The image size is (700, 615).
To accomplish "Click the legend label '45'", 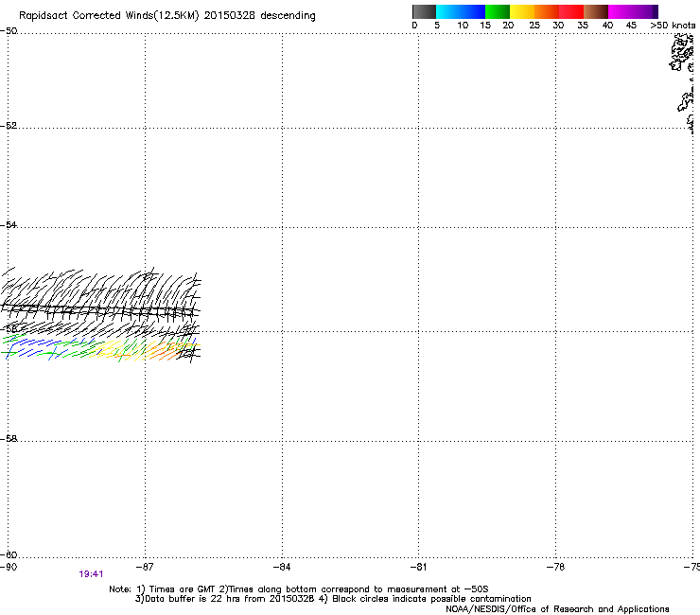I will [631, 26].
